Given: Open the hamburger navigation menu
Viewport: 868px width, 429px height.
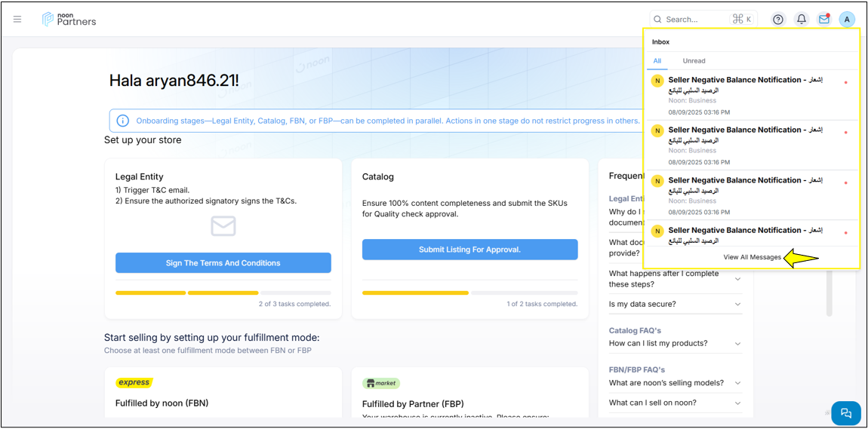Looking at the screenshot, I should (x=17, y=20).
